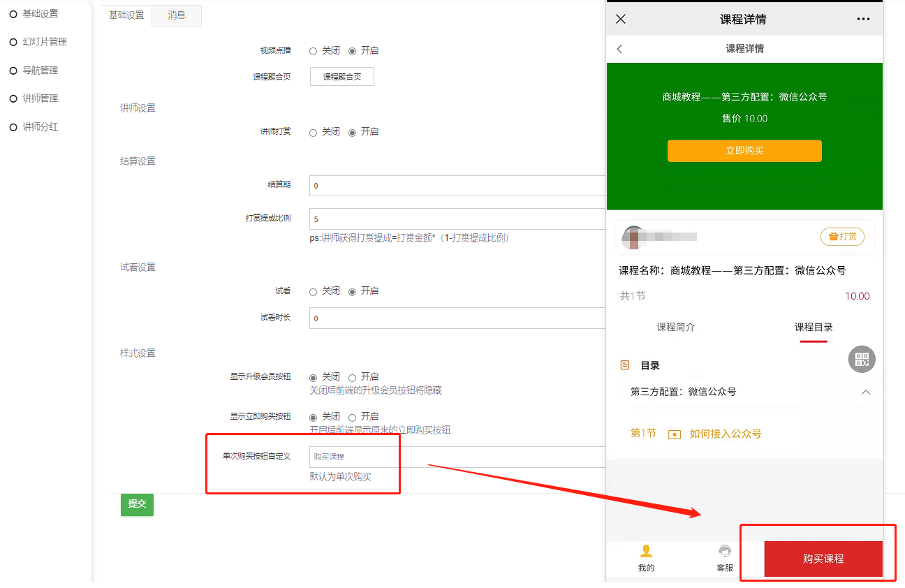Go back using the left chevron arrow
The width and height of the screenshot is (905, 588).
tap(619, 49)
